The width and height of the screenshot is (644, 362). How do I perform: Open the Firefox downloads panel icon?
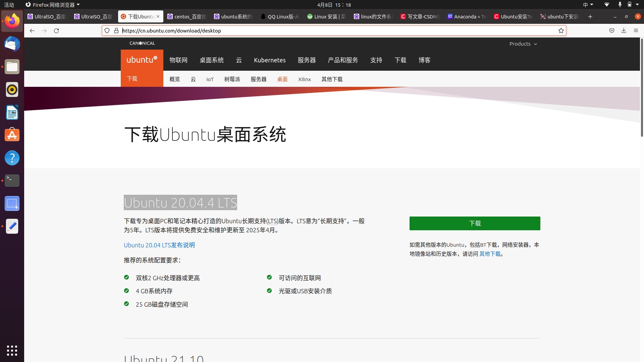pos(624,31)
